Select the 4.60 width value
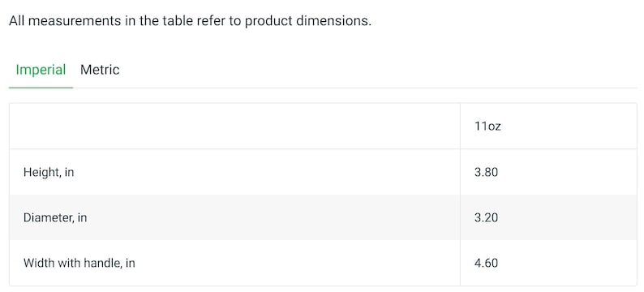 [x=486, y=263]
